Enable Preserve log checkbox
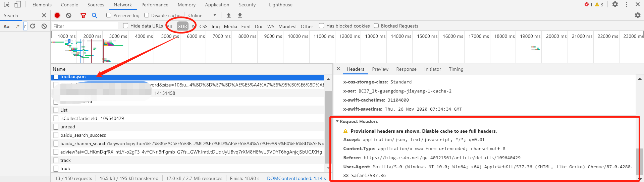The image size is (644, 182). click(x=109, y=15)
